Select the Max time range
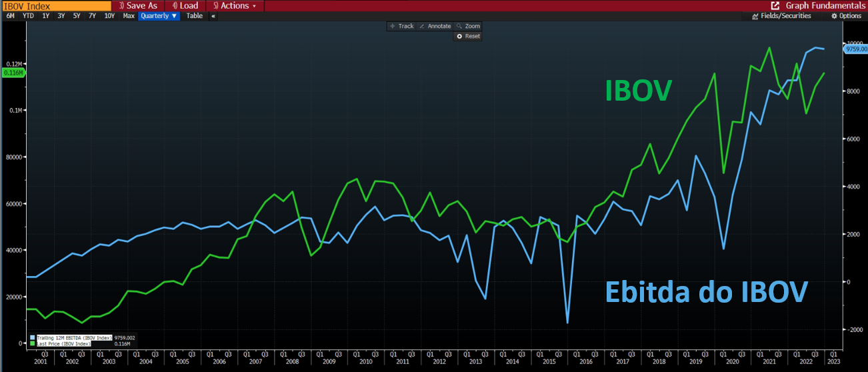The height and width of the screenshot is (372, 868). point(129,16)
